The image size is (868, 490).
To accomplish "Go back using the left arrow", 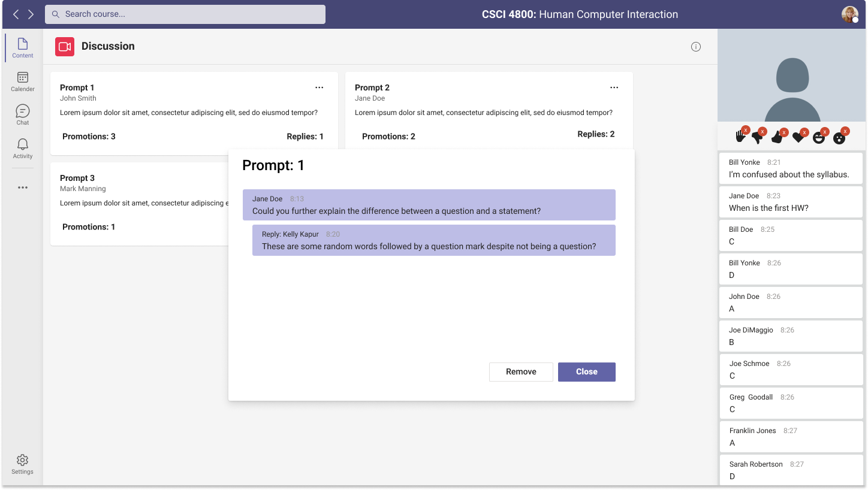I will [16, 14].
